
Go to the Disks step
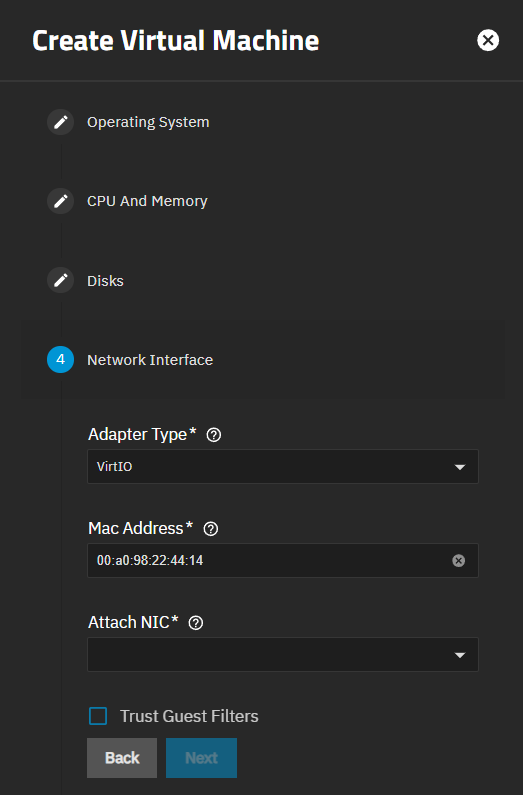coord(105,280)
